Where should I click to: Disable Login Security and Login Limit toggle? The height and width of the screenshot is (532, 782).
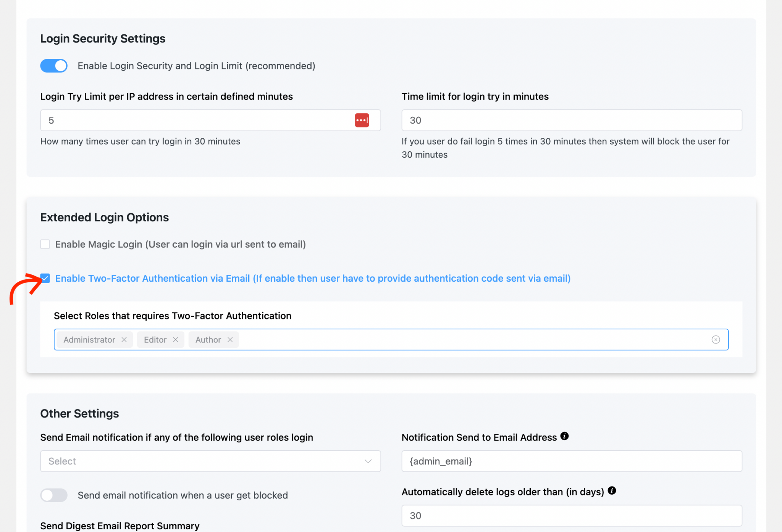click(53, 66)
